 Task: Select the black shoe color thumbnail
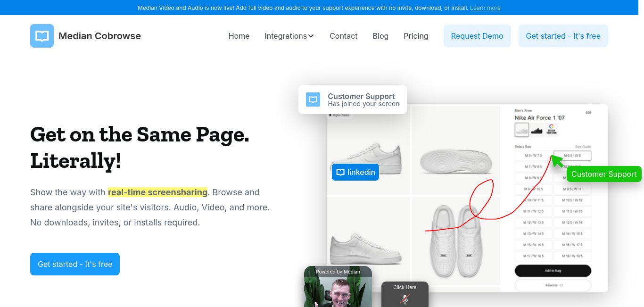tap(537, 129)
